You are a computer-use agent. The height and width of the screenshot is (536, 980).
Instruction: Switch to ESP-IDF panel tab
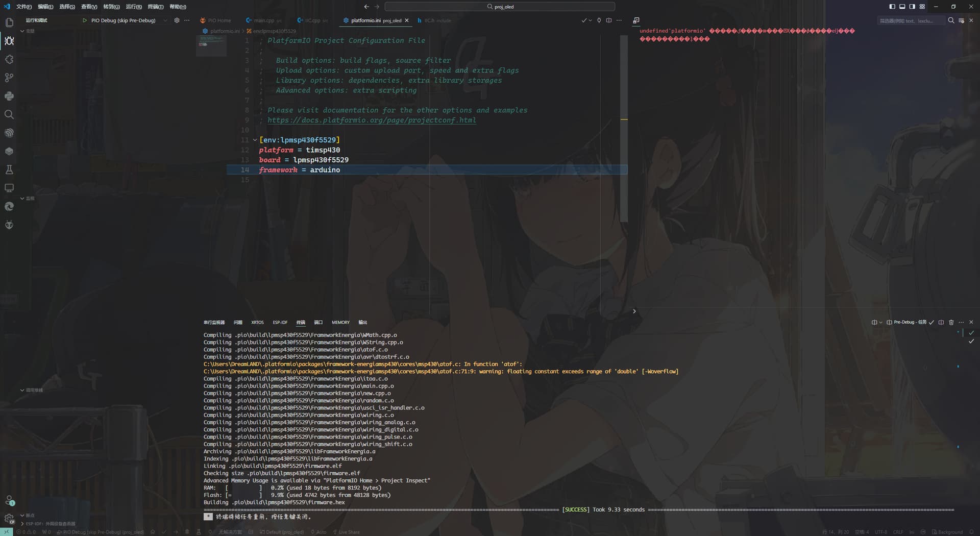pyautogui.click(x=280, y=322)
